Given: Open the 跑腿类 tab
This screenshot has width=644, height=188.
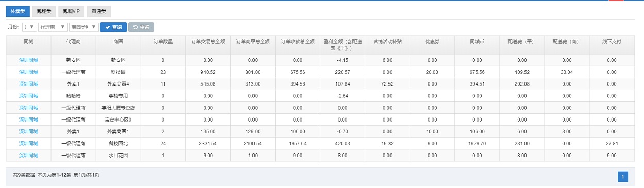Looking at the screenshot, I should pyautogui.click(x=44, y=11).
